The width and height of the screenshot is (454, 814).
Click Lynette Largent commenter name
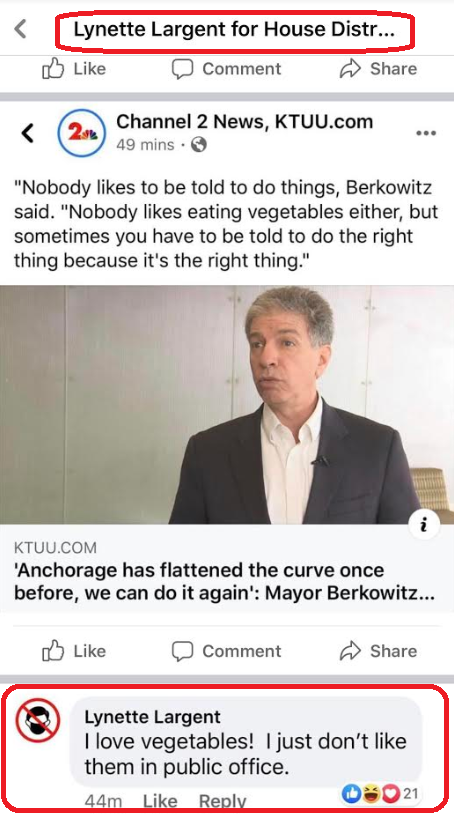click(153, 717)
